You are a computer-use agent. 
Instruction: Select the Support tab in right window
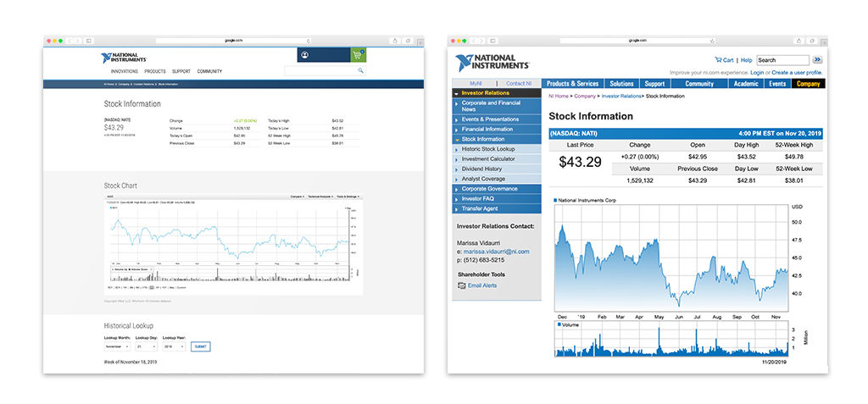pyautogui.click(x=655, y=84)
